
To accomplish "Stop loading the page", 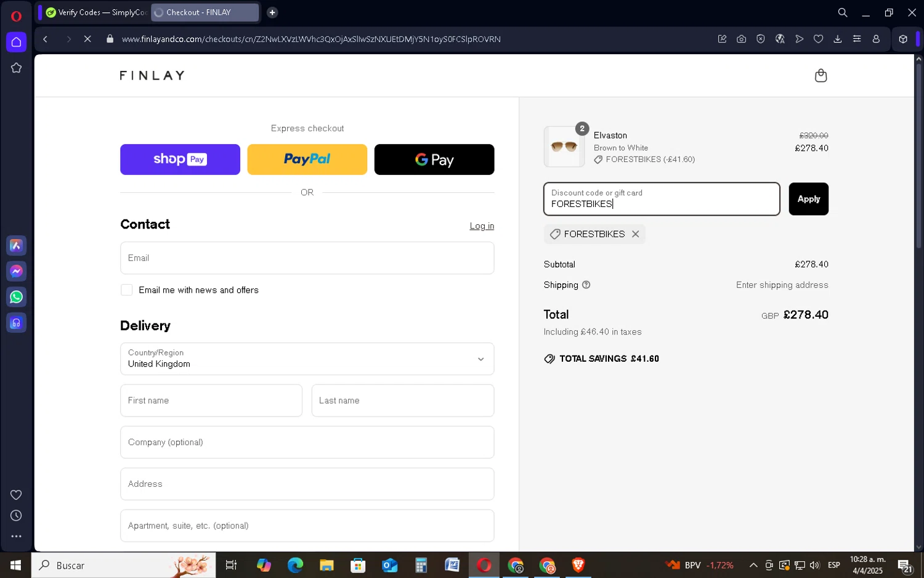I will click(x=87, y=39).
